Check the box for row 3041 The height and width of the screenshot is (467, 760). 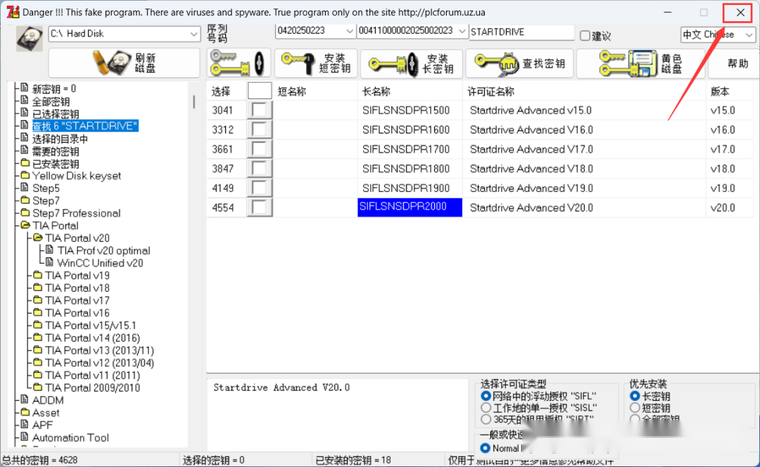click(x=260, y=111)
